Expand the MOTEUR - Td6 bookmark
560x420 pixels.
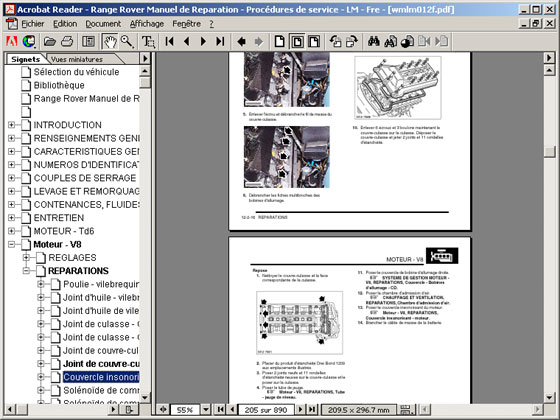(11, 231)
